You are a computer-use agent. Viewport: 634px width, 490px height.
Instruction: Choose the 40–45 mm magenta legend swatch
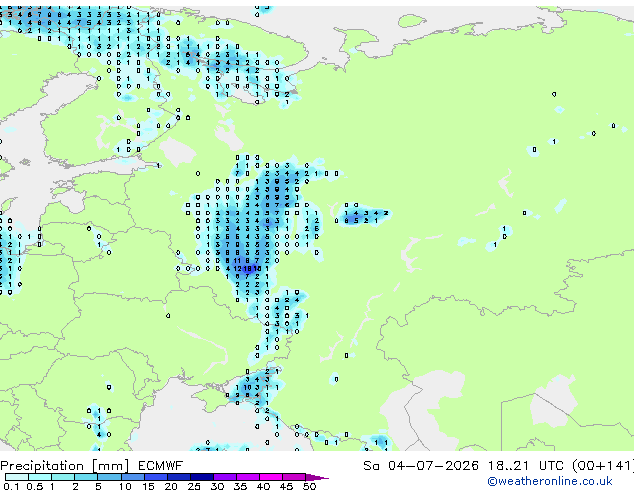click(x=271, y=477)
